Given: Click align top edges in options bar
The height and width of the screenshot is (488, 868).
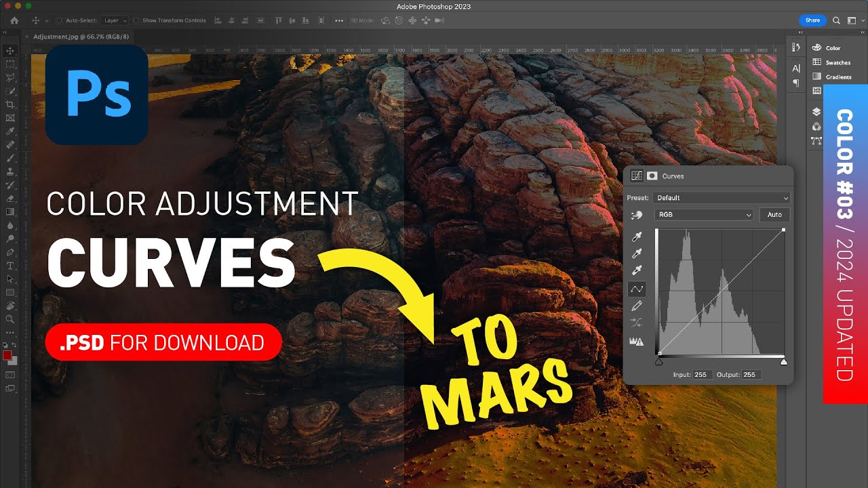Looking at the screenshot, I should (279, 20).
